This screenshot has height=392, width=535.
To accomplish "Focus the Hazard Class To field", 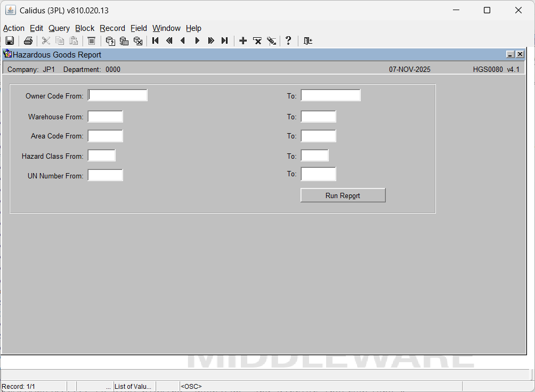I will click(314, 156).
